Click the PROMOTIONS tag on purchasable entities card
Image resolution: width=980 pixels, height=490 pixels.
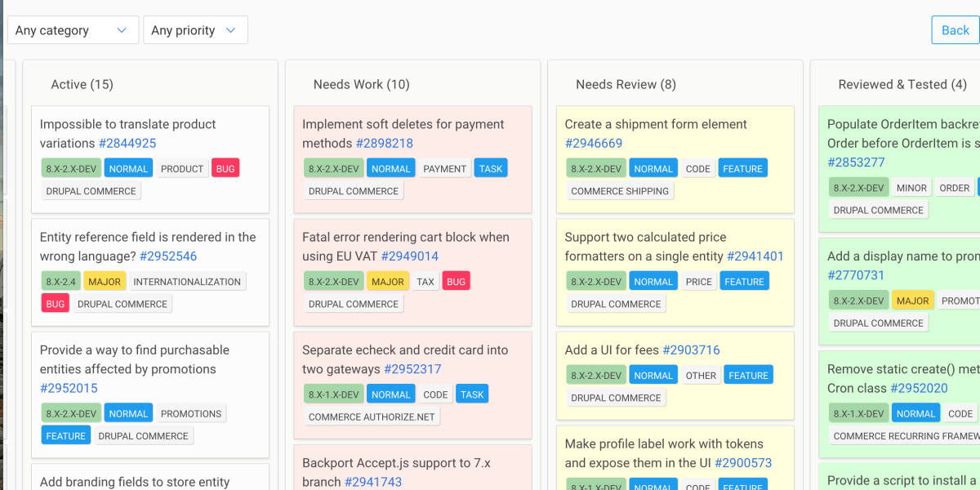pos(191,413)
